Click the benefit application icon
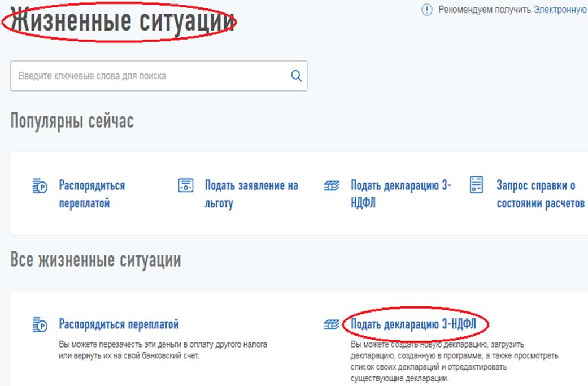The width and height of the screenshot is (588, 386). pyautogui.click(x=186, y=185)
